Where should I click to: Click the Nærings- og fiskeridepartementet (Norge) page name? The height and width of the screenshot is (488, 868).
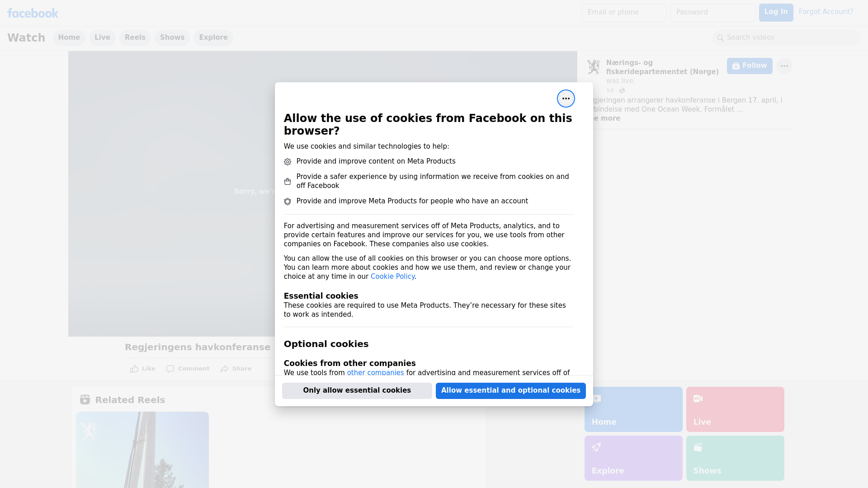pyautogui.click(x=662, y=67)
